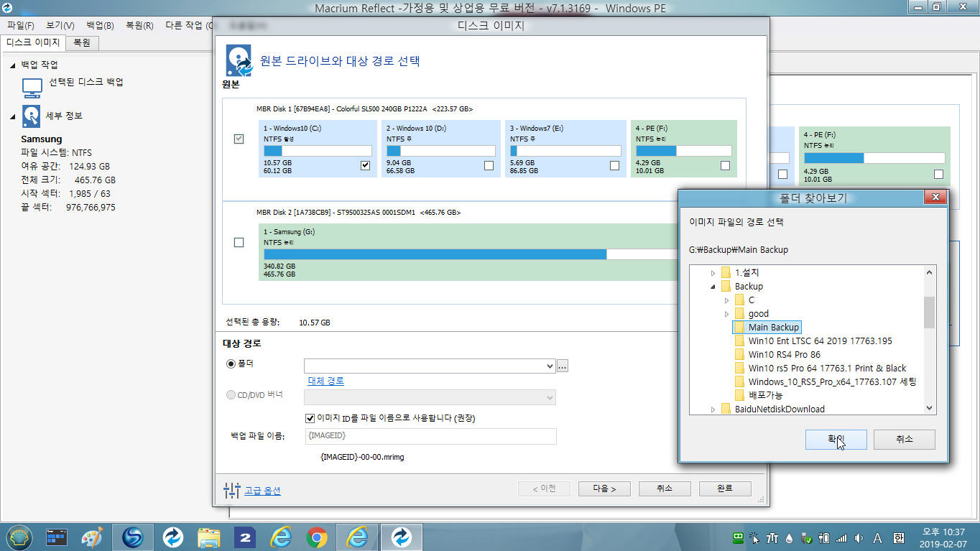Open the destination folder dropdown

tap(550, 366)
